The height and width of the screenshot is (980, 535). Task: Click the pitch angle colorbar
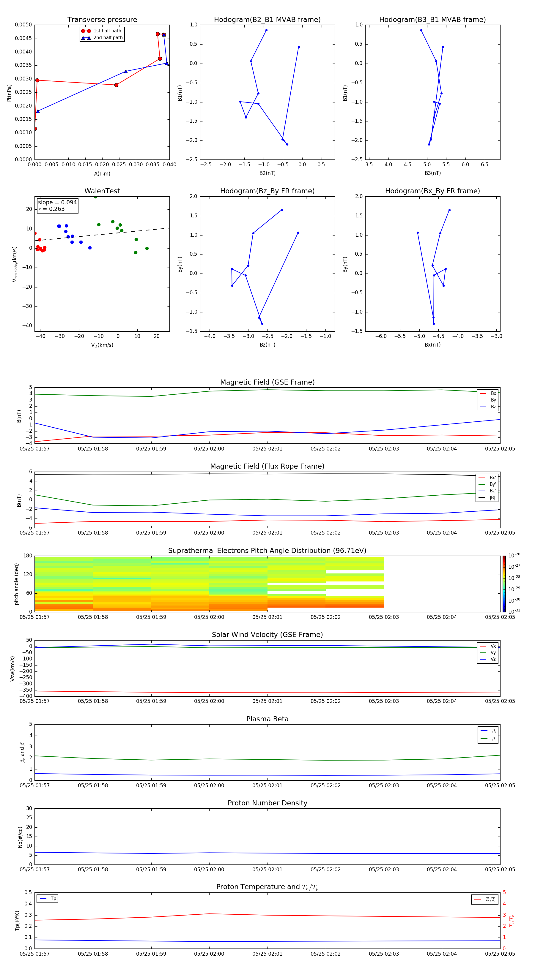tap(504, 584)
